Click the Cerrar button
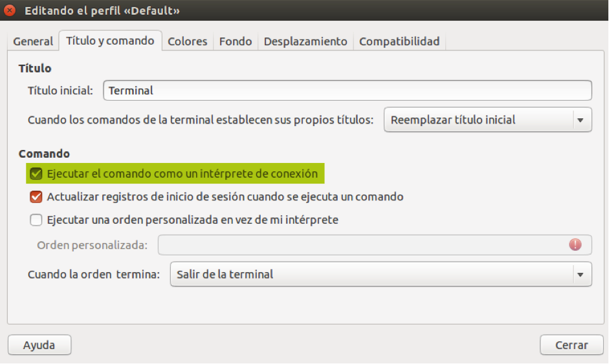This screenshot has height=364, width=609. [571, 345]
